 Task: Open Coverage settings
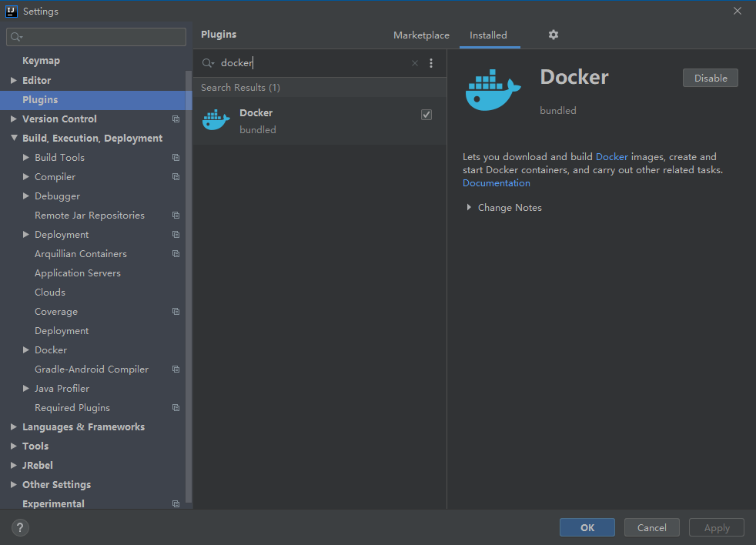click(56, 312)
